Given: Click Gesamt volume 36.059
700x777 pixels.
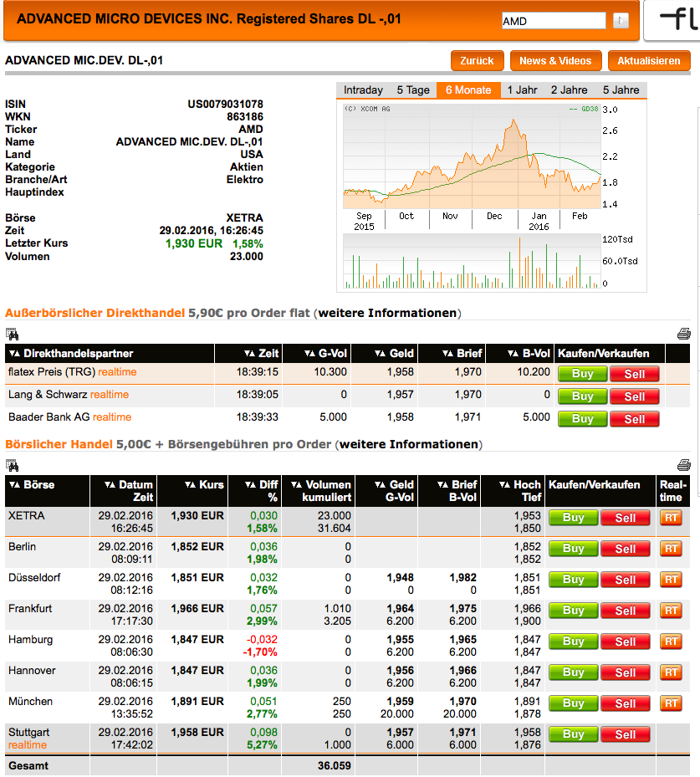Looking at the screenshot, I should [335, 765].
